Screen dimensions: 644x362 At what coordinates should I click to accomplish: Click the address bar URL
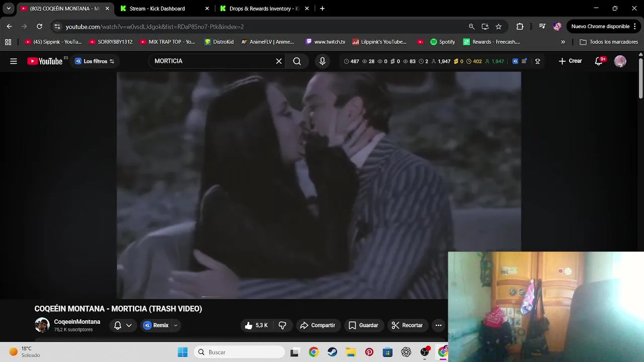tap(155, 27)
